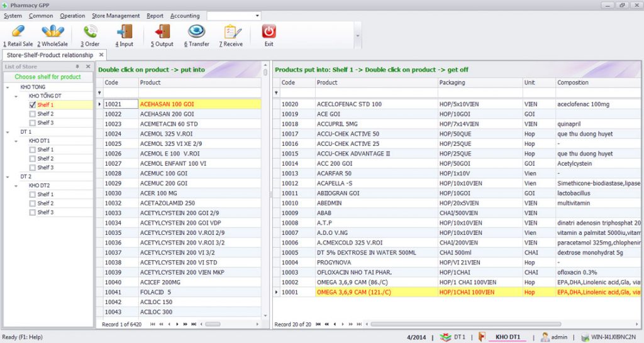
Task: Click filter icon in right grid filter row
Action: pos(276,93)
